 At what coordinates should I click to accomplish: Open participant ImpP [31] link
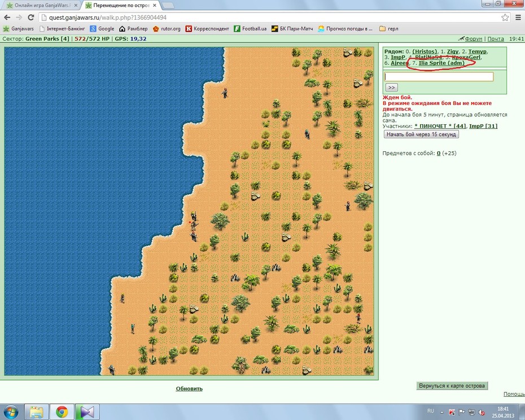[x=483, y=126]
